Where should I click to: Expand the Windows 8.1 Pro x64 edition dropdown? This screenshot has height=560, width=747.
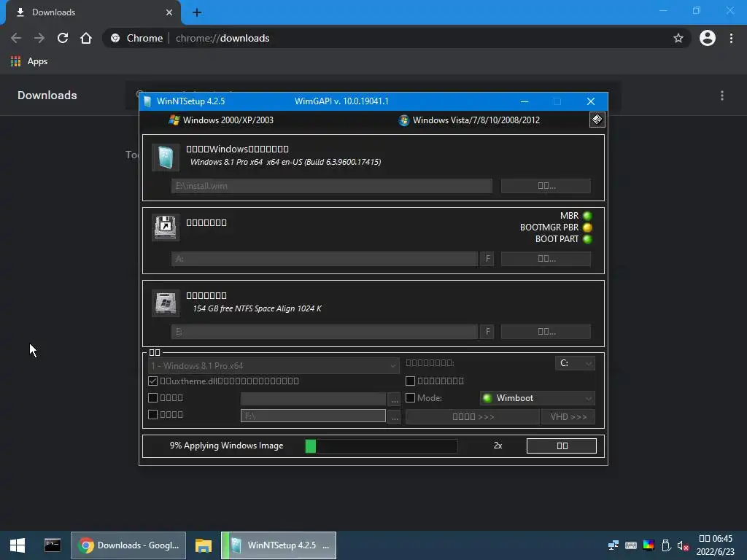pos(274,366)
